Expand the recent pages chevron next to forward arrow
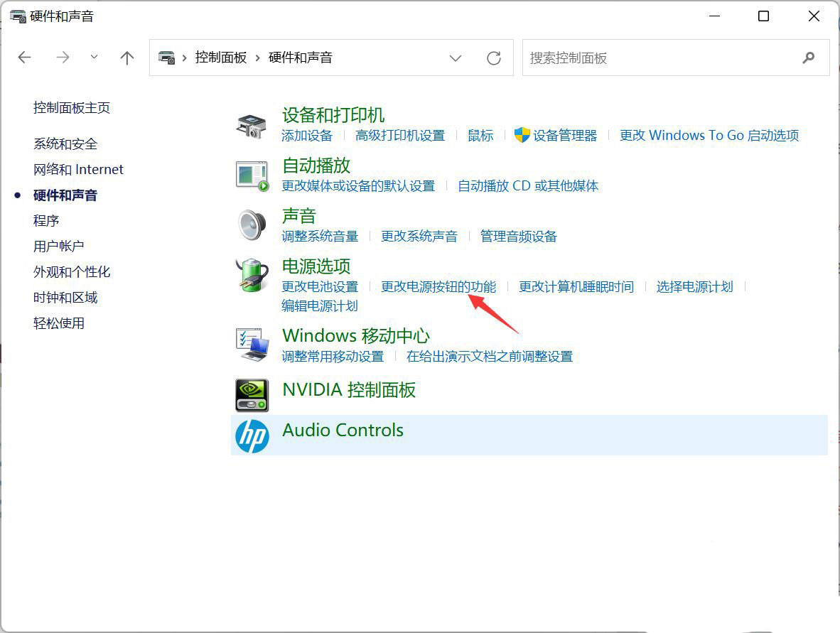Screen dimensions: 840x633 point(95,58)
